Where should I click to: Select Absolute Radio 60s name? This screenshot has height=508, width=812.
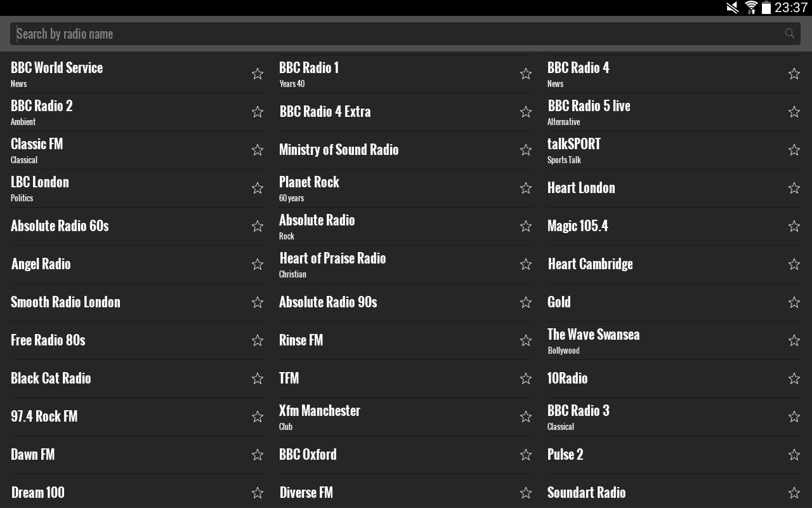click(60, 226)
